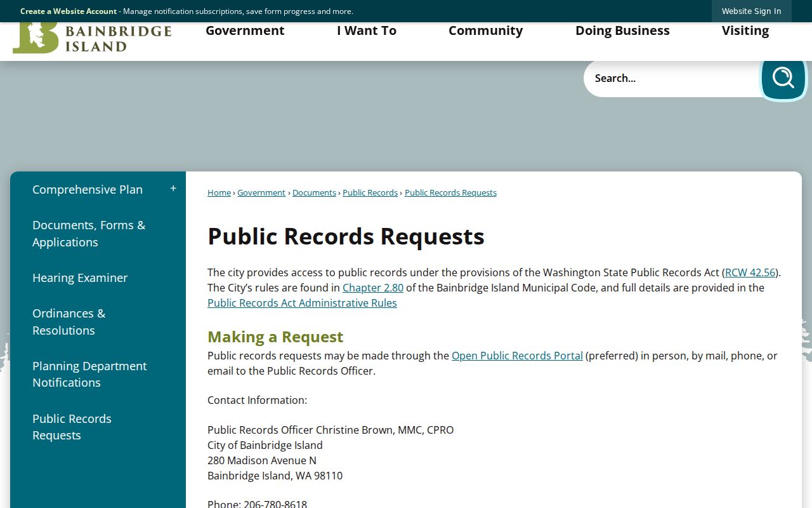Viewport: 812px width, 508px height.
Task: Open Bainbridge Island logo homepage
Action: pyautogui.click(x=92, y=38)
